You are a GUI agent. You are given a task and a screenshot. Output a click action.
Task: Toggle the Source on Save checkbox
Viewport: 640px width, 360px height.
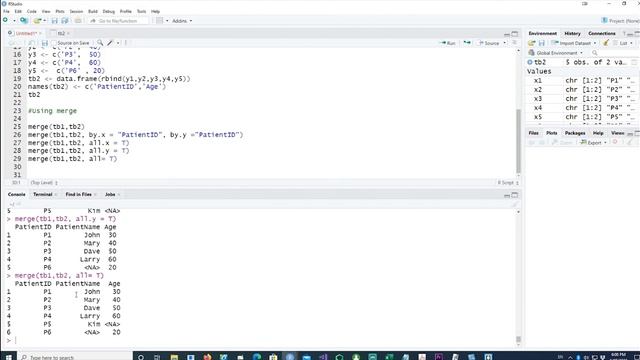53,43
